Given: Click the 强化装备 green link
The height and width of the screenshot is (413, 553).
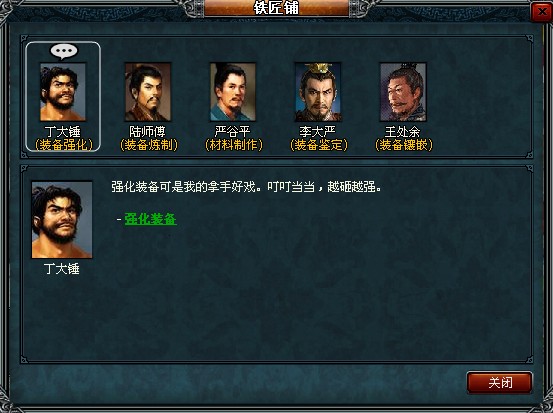Looking at the screenshot, I should click(150, 219).
